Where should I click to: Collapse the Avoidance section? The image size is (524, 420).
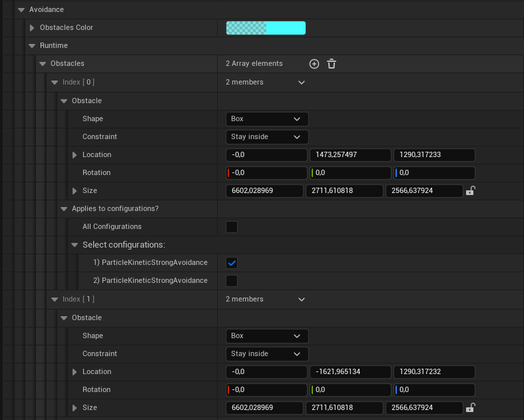click(21, 10)
